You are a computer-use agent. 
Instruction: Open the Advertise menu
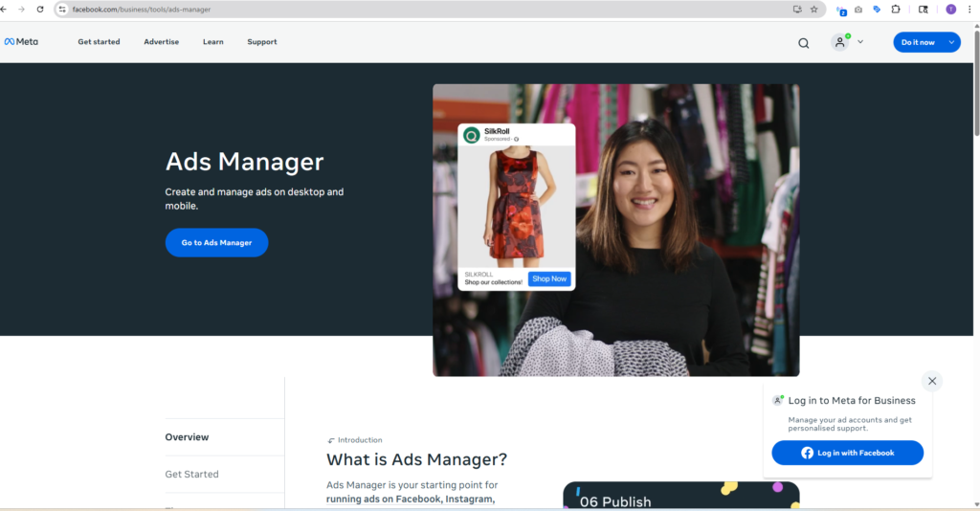point(161,42)
